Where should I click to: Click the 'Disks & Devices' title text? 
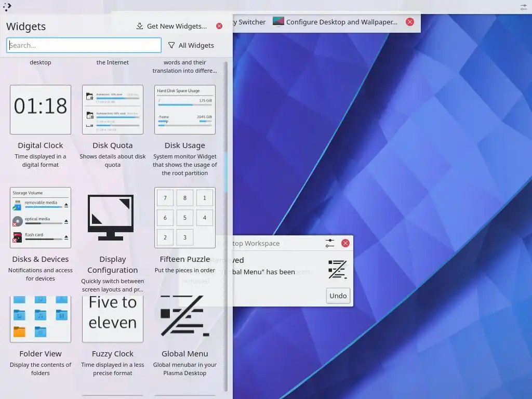(x=41, y=259)
